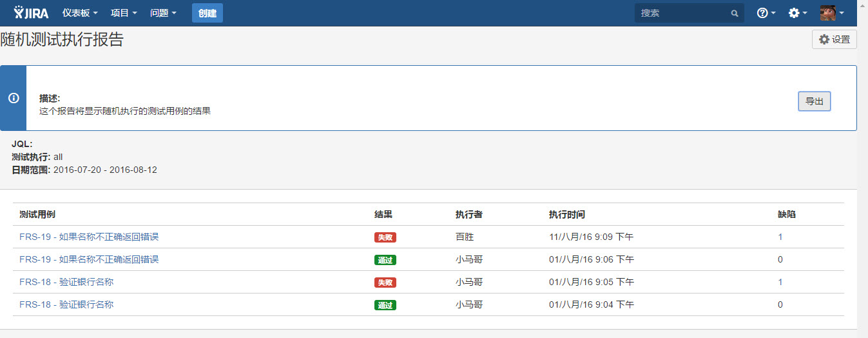Click the 执行者 column header

click(469, 214)
